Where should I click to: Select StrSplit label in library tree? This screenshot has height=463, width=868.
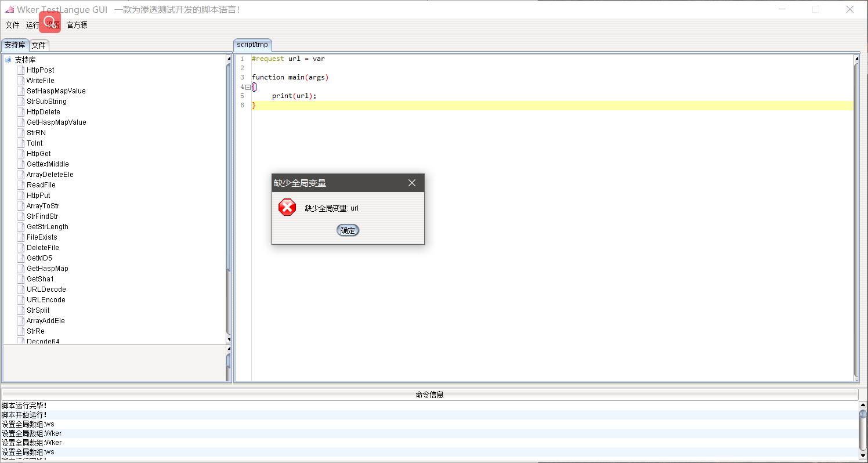click(38, 310)
